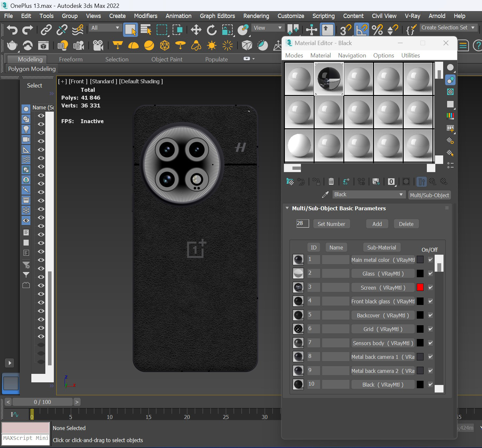
Task: Click the trash Reset Material icon
Action: coord(331,182)
